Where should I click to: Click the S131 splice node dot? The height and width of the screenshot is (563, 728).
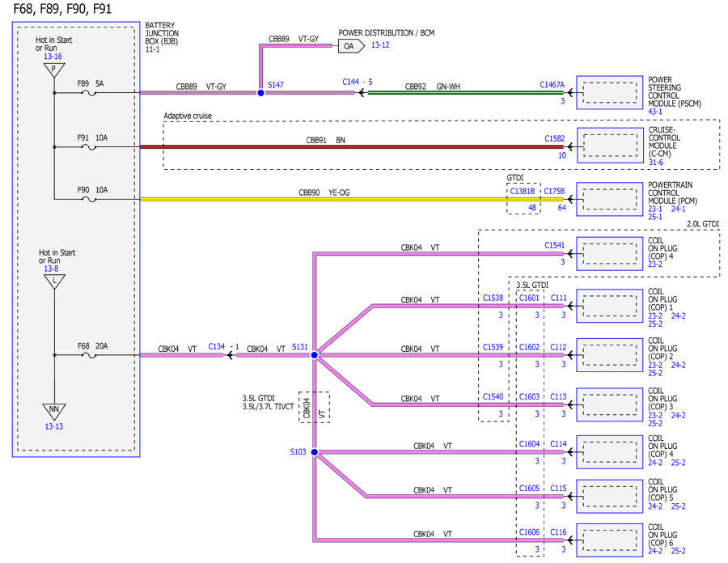(315, 355)
